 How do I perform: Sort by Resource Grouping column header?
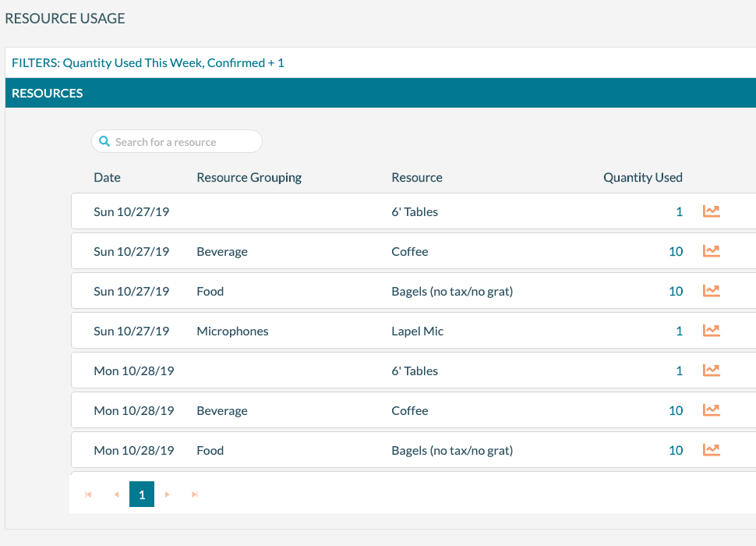point(249,177)
